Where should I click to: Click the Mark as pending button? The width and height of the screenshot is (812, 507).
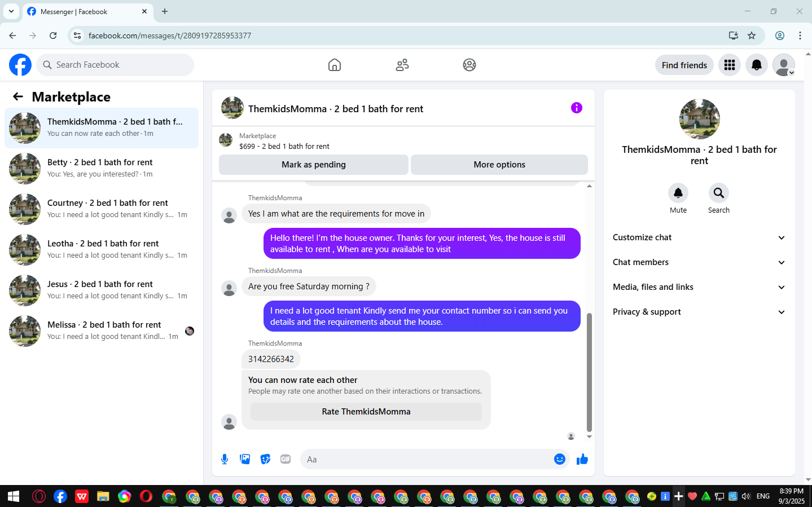pos(314,165)
